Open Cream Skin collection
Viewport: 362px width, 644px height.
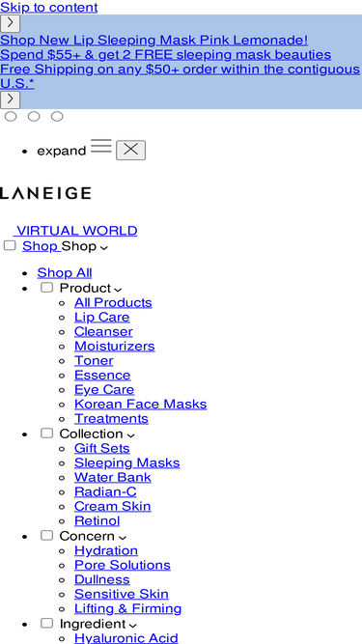[x=112, y=506]
